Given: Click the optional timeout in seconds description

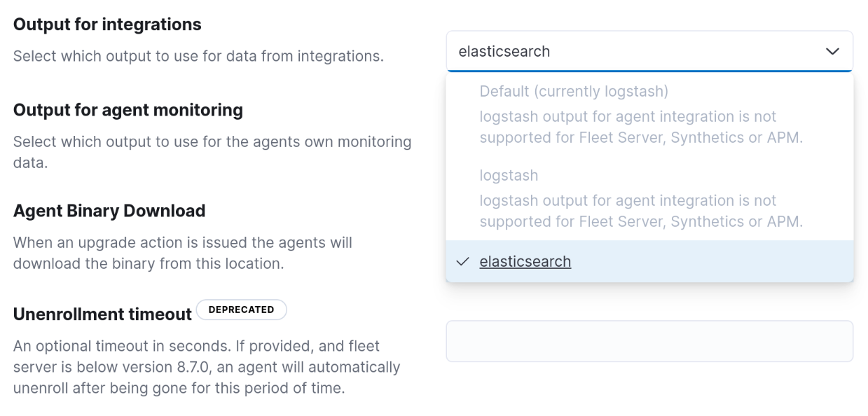Looking at the screenshot, I should coord(207,366).
